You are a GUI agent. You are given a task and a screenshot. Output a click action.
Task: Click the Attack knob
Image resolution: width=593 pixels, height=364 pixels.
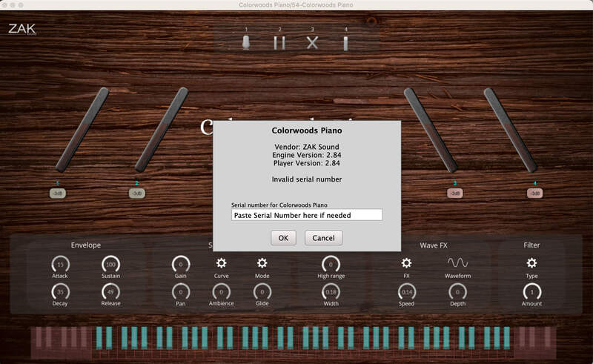[60, 264]
